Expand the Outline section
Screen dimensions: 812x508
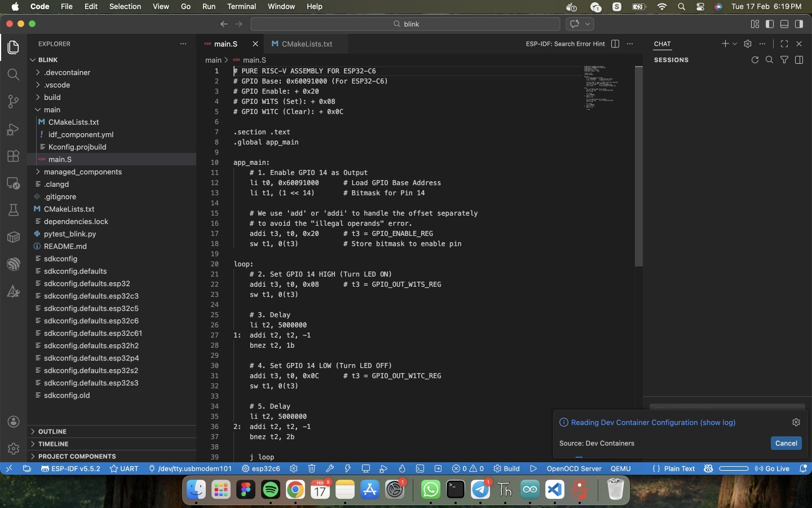point(112,431)
